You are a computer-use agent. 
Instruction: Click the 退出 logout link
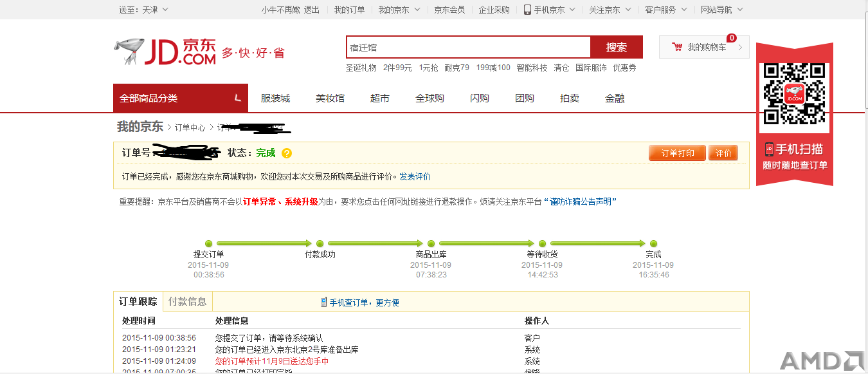(312, 10)
